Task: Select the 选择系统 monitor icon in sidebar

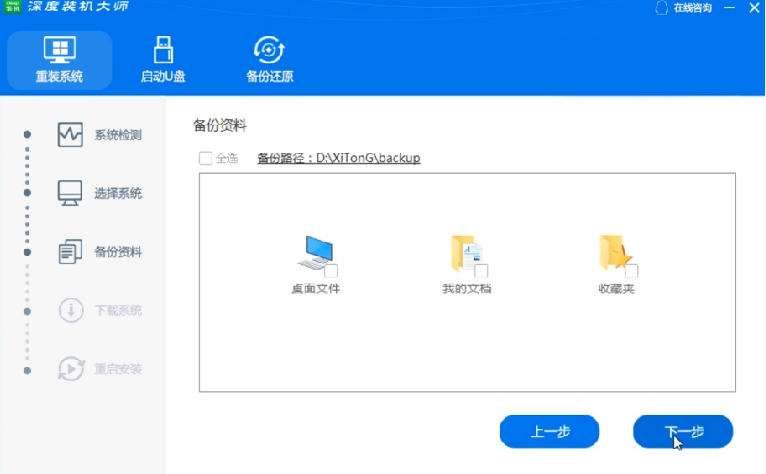Action: (x=70, y=193)
